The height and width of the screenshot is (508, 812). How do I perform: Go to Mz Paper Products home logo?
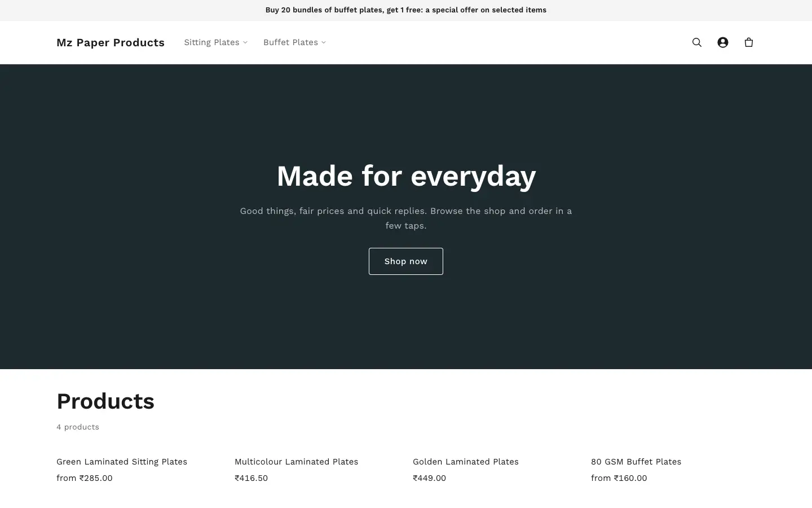coord(111,42)
